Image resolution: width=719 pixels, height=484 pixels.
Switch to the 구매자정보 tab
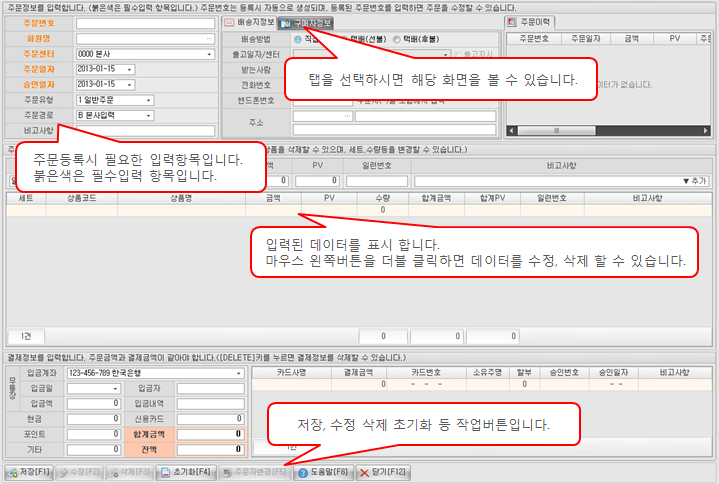[305, 23]
